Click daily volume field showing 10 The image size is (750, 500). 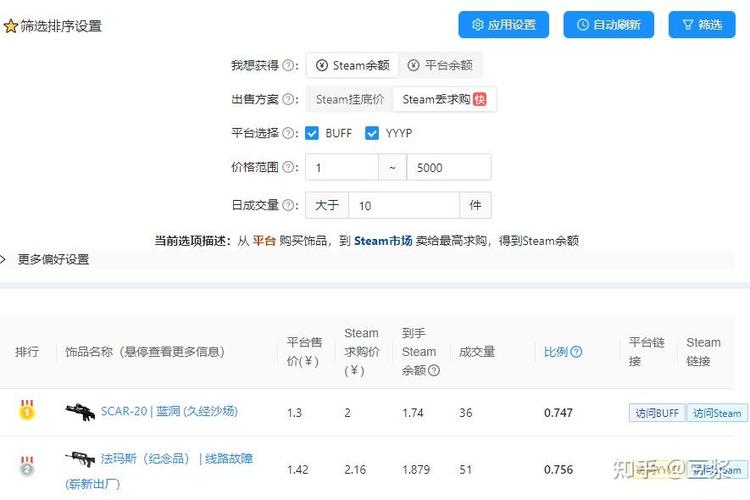[404, 205]
